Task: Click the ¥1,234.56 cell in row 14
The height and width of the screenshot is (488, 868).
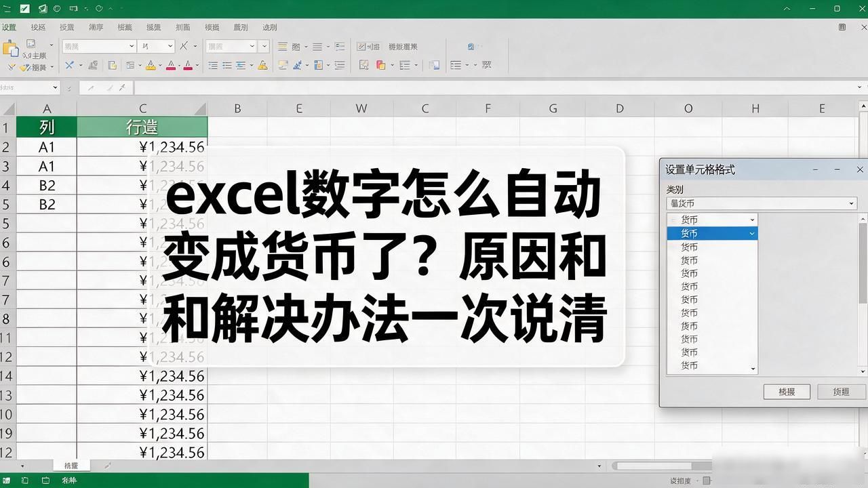Action: 142,376
